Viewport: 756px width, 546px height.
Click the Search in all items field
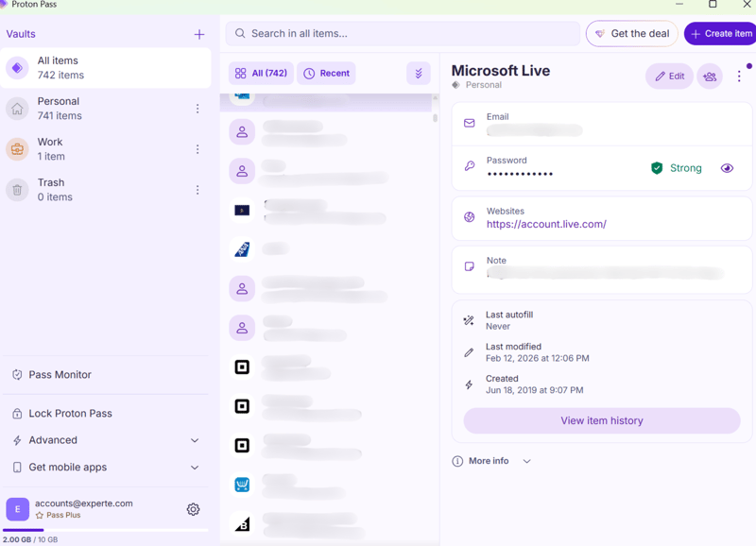403,33
